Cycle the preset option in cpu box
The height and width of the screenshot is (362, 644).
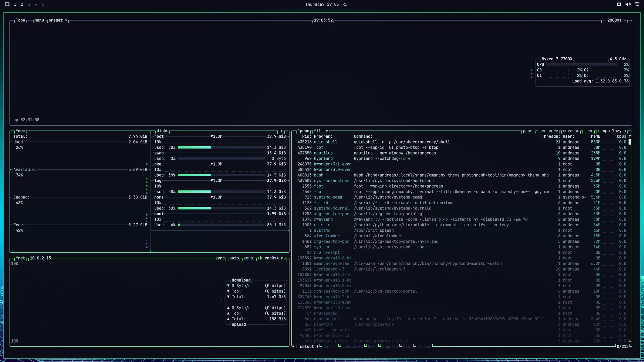[x=56, y=20]
